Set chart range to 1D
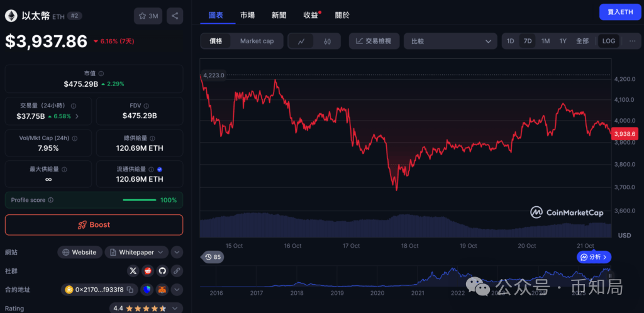Viewport: 644px width, 313px height. (510, 41)
